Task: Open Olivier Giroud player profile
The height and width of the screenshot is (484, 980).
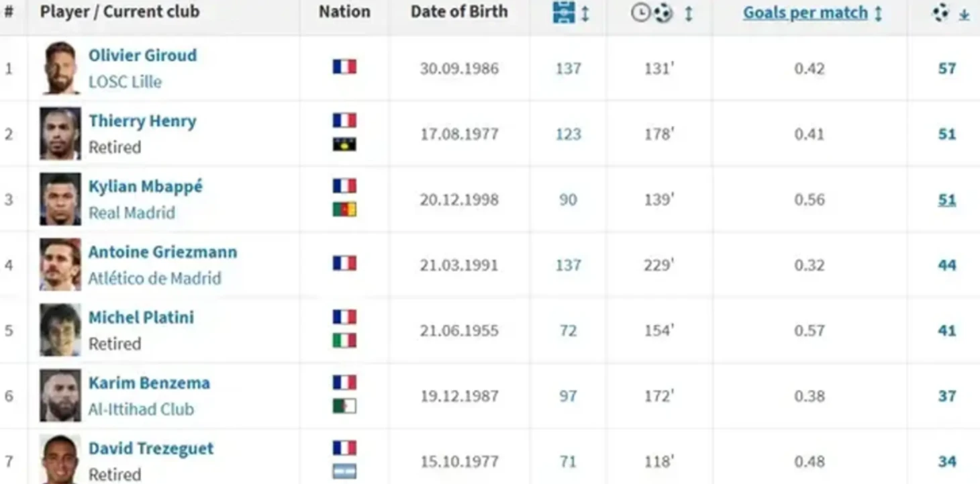Action: [142, 55]
